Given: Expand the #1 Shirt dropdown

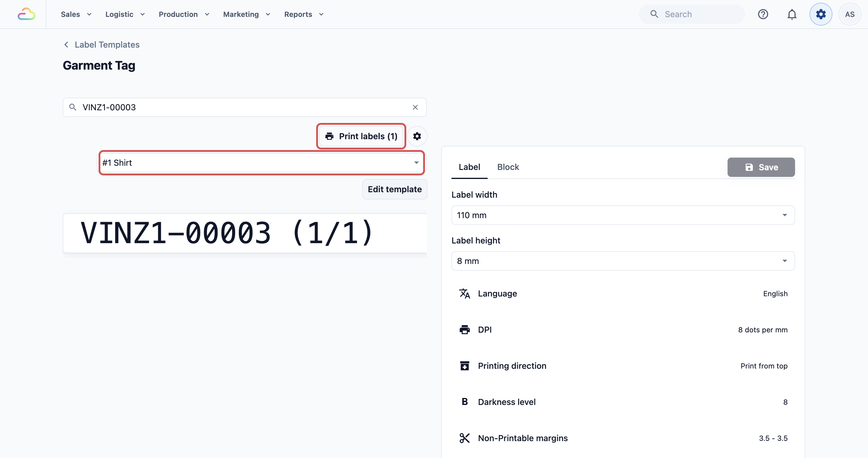Looking at the screenshot, I should 262,163.
